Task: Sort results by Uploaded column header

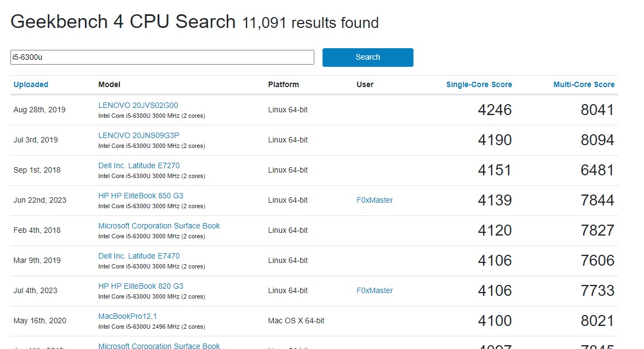Action: click(x=31, y=84)
